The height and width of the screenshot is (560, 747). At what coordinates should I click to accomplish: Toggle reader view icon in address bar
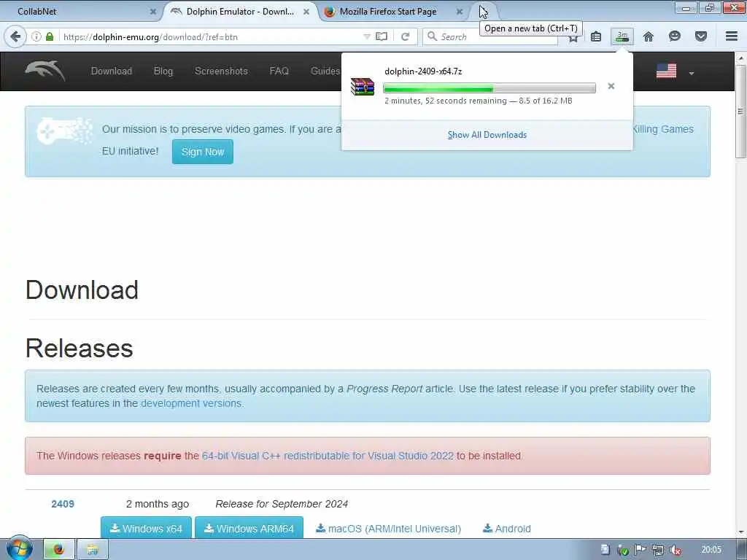[381, 36]
